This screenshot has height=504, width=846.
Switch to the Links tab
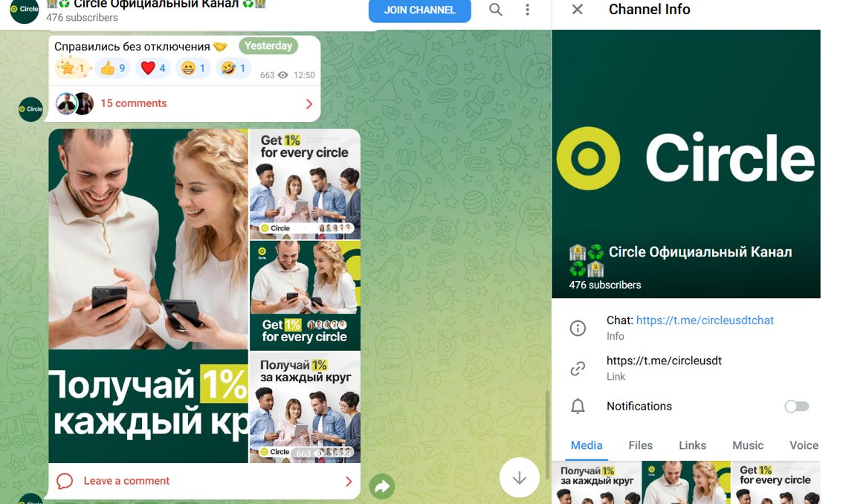coord(692,445)
